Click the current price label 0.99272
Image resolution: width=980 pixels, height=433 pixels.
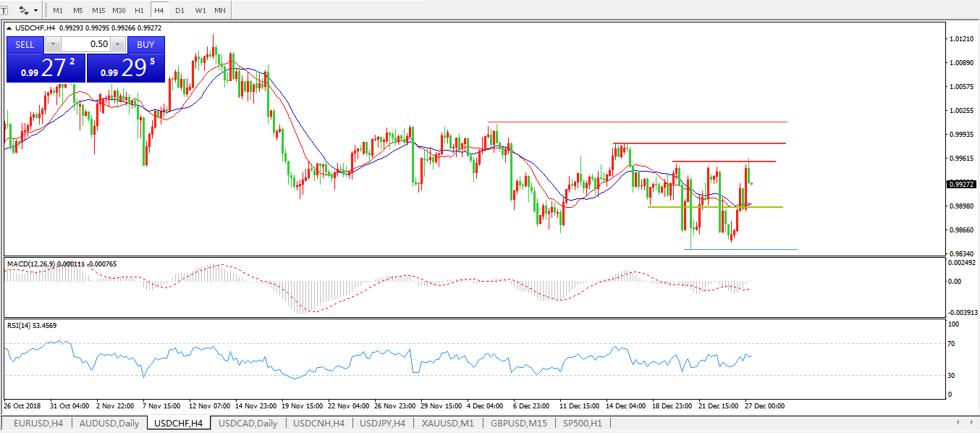coord(961,184)
